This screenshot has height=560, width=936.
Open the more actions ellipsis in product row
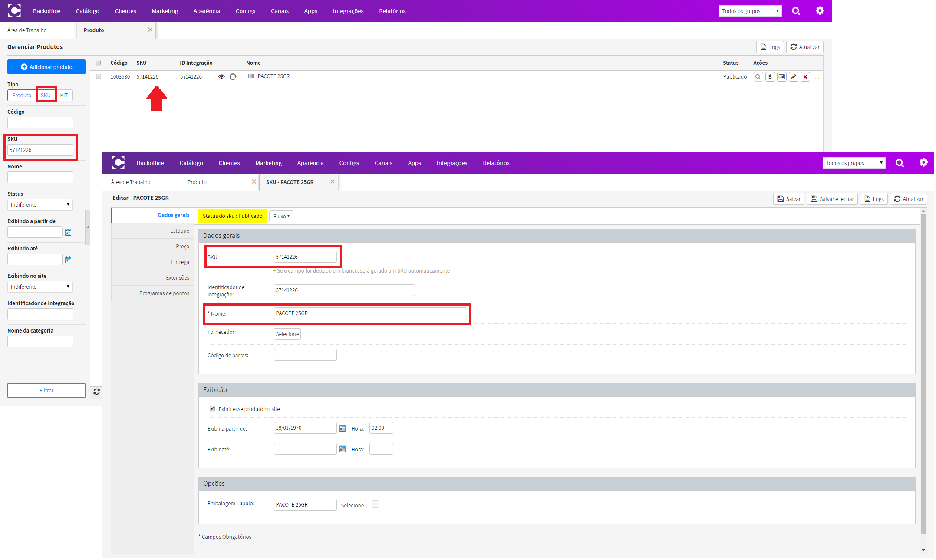click(x=817, y=77)
